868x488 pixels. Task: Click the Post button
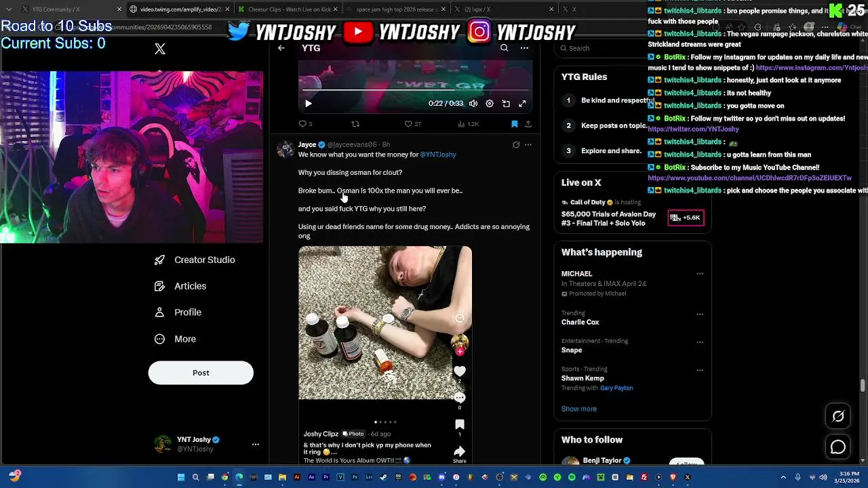click(201, 373)
